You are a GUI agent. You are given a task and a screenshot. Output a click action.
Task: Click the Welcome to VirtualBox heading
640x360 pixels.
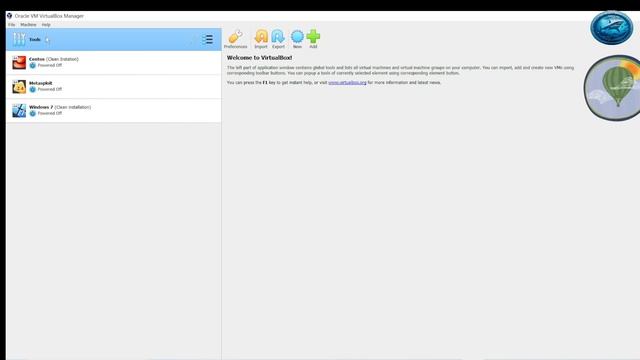260,58
